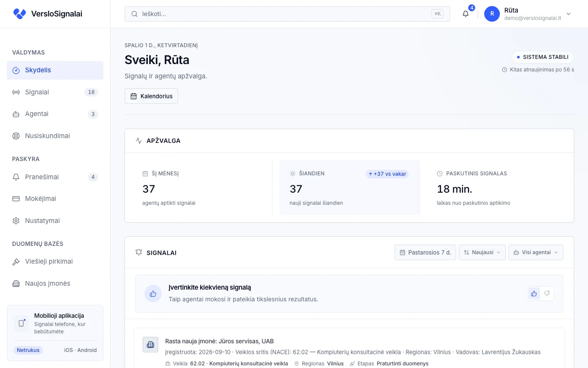Rate signals with the thumbs-up toggle
This screenshot has height=368, width=588.
(x=534, y=294)
